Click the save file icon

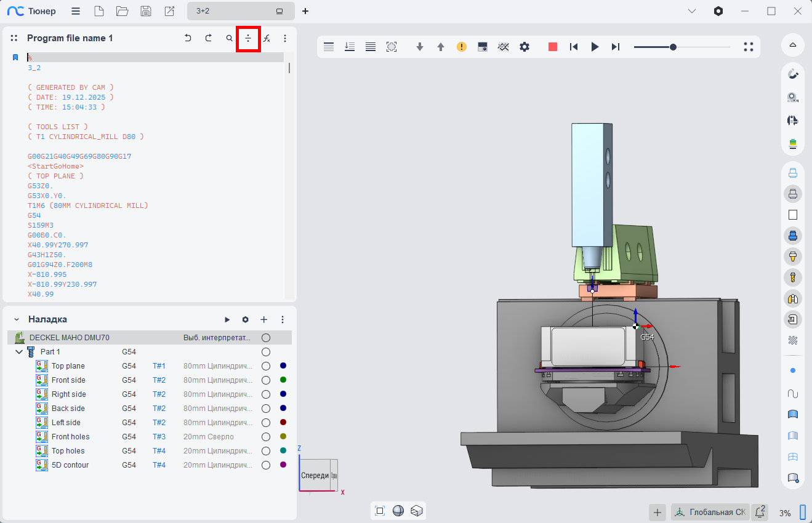146,11
